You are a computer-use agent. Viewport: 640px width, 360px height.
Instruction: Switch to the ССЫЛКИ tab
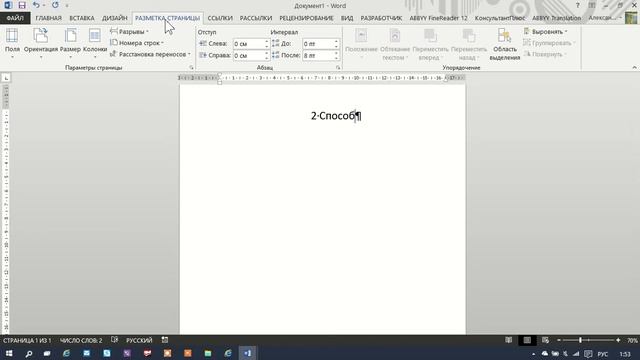(x=220, y=18)
